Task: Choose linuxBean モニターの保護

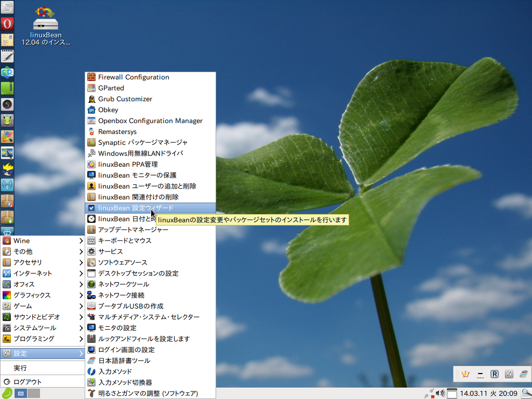Action: click(x=150, y=175)
